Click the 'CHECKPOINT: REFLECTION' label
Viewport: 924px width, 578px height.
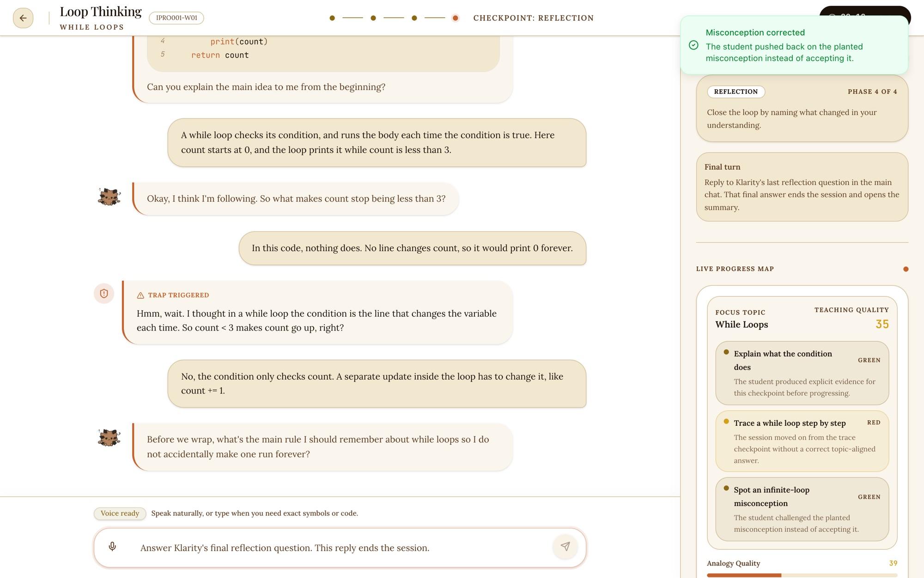pyautogui.click(x=534, y=18)
